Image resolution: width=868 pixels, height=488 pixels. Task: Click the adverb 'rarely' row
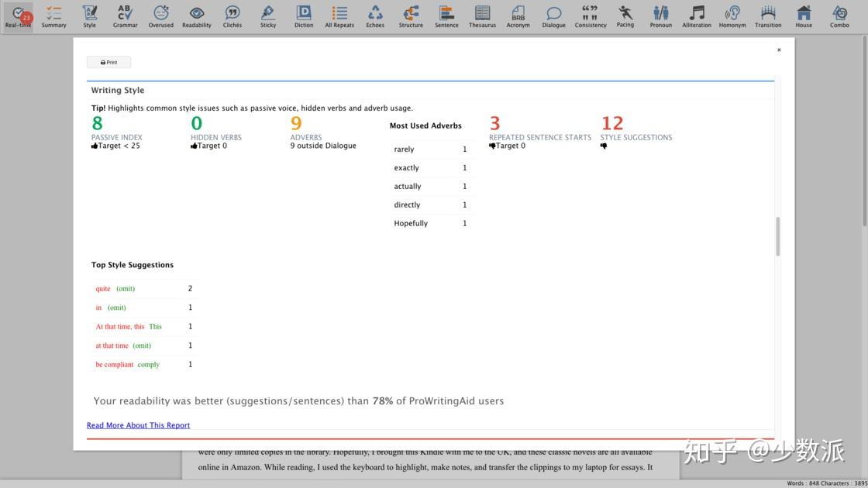point(432,149)
